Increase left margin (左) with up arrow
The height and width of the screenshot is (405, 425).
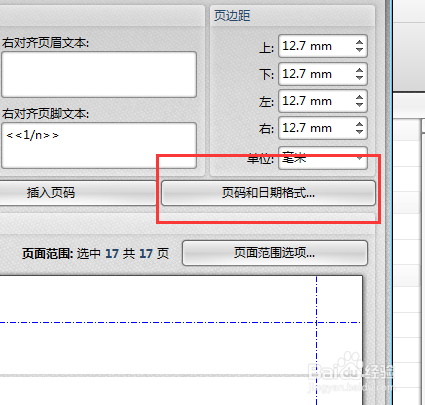coord(359,97)
